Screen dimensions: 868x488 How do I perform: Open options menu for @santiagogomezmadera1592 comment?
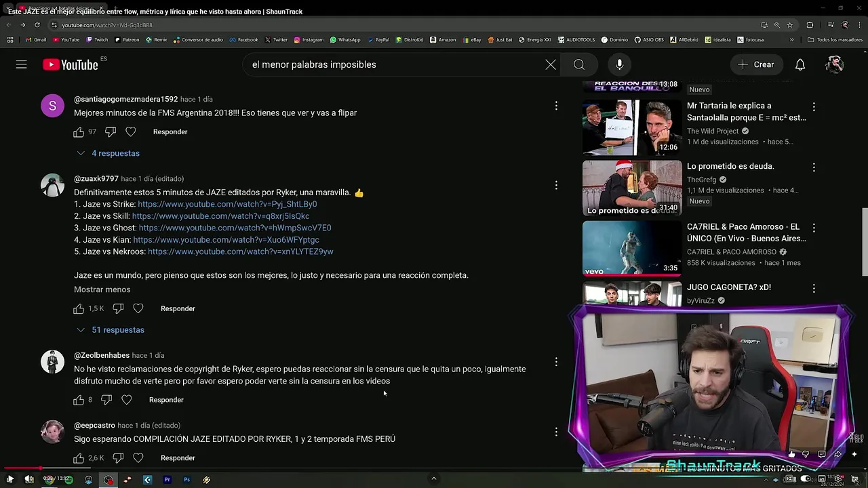(556, 106)
